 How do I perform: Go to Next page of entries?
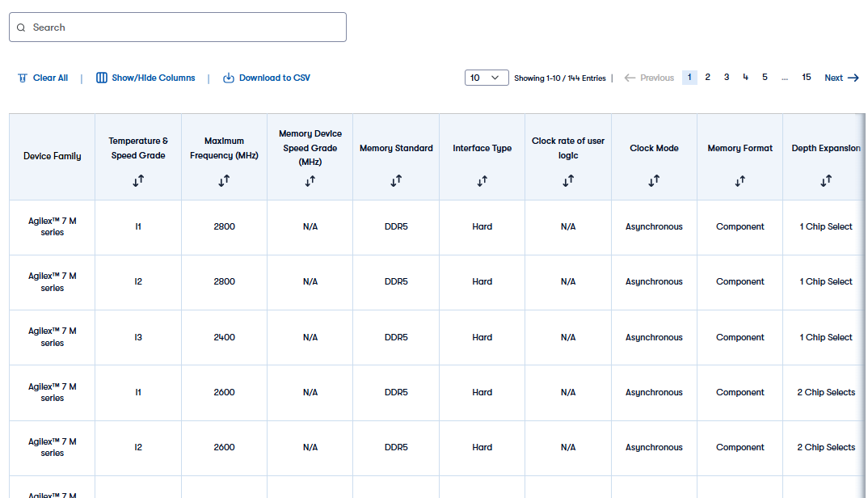pos(841,78)
